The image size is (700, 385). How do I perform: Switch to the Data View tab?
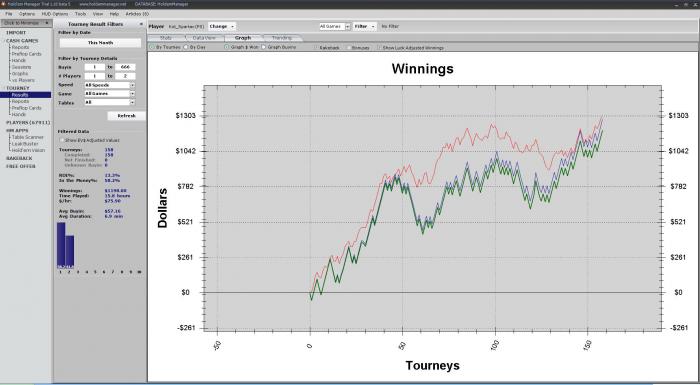pos(204,38)
